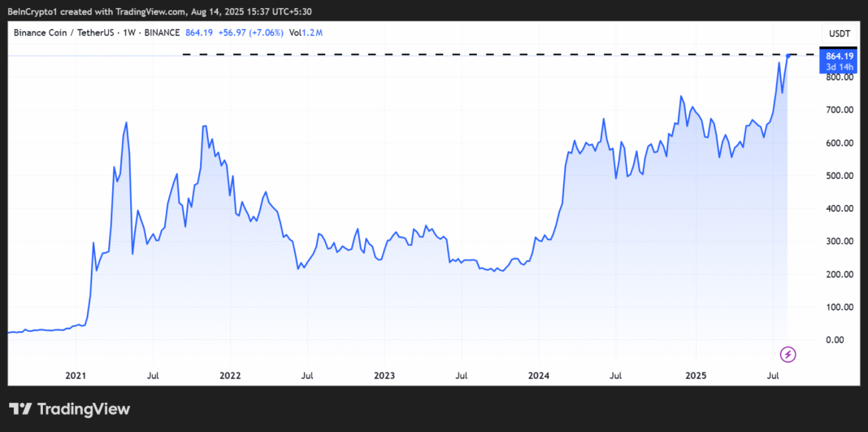868x432 pixels.
Task: Click the 2021 label on the time axis
Action: pyautogui.click(x=75, y=376)
